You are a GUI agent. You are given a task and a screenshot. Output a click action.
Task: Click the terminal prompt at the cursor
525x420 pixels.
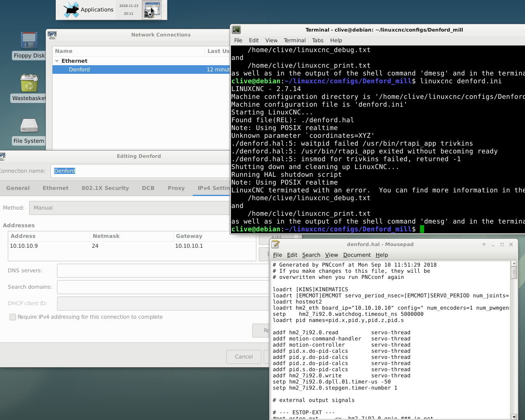click(x=422, y=229)
